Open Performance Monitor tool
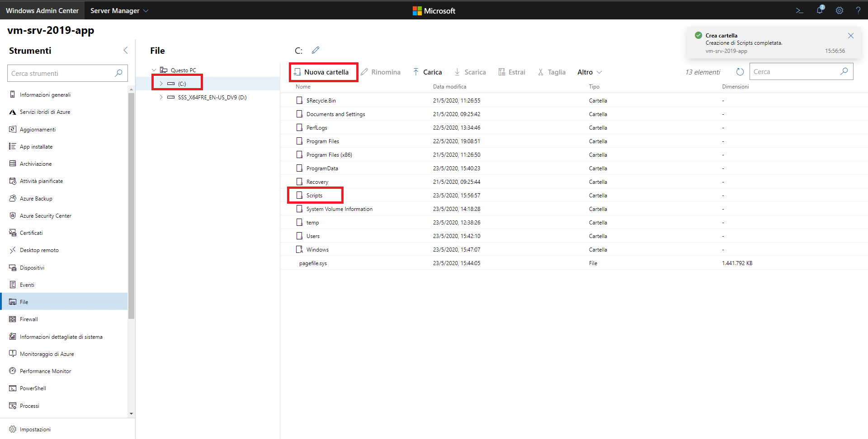 pos(64,371)
